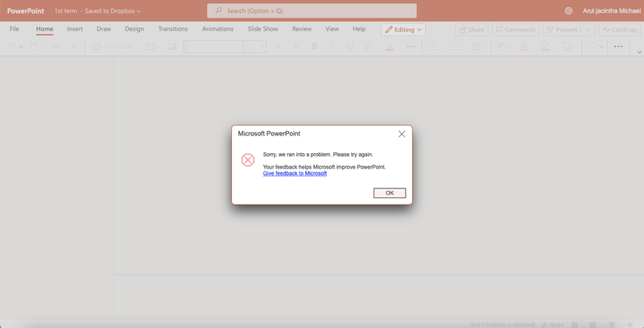Toggle Underline formatting
This screenshot has width=644, height=328.
350,47
